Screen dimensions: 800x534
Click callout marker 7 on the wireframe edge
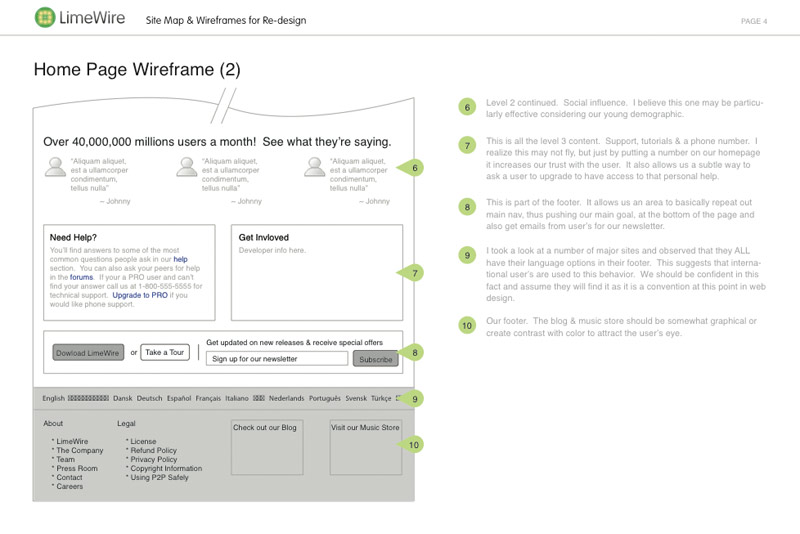coord(413,272)
